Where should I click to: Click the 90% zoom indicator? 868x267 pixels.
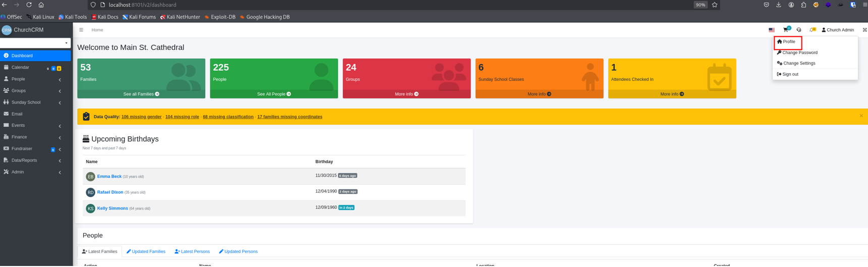pos(700,5)
